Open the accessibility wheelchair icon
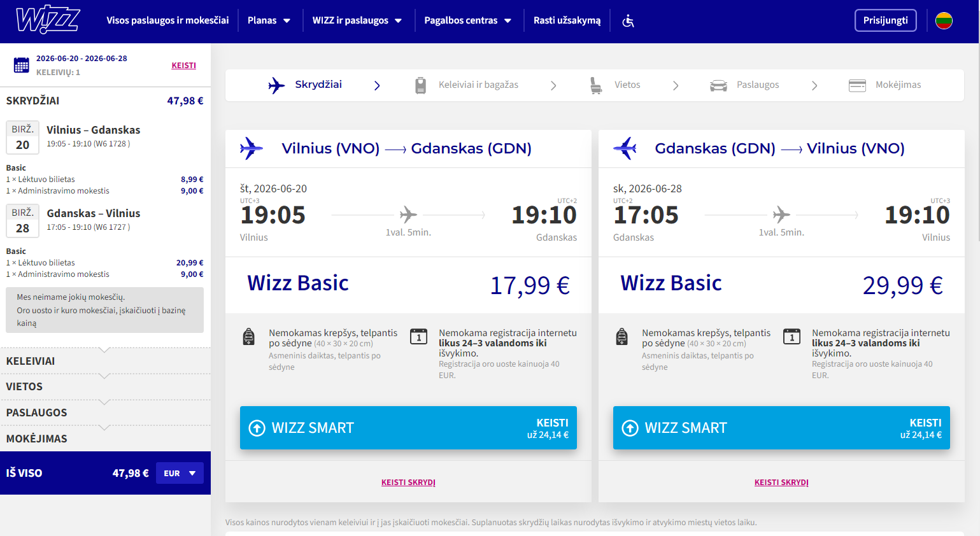Image resolution: width=980 pixels, height=536 pixels. (628, 21)
